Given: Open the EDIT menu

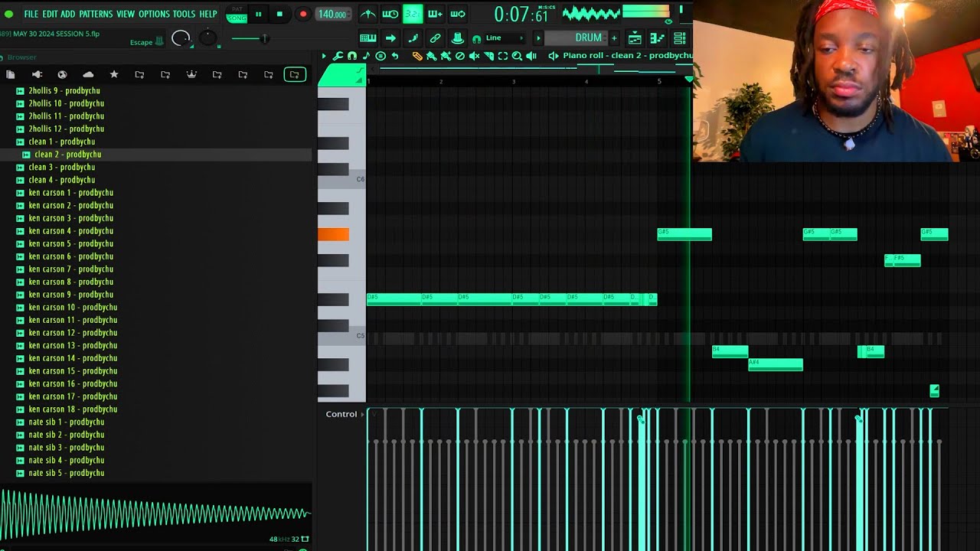Looking at the screenshot, I should point(50,14).
